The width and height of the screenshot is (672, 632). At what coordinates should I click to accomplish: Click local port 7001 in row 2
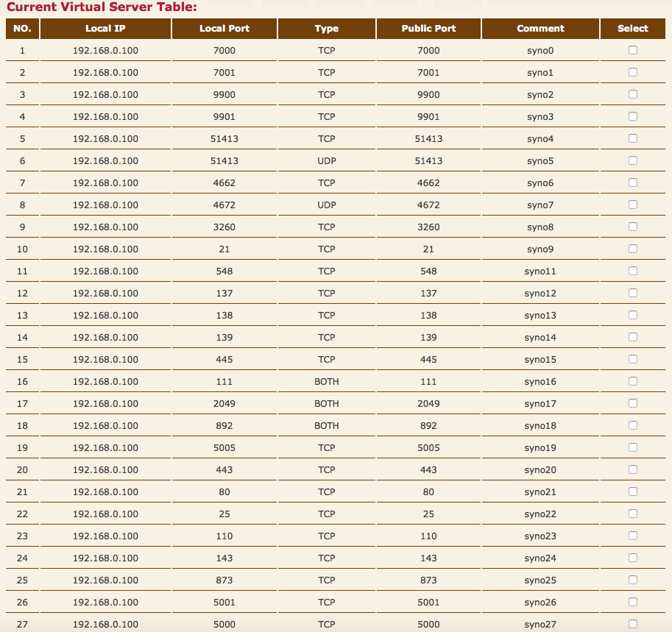(224, 72)
